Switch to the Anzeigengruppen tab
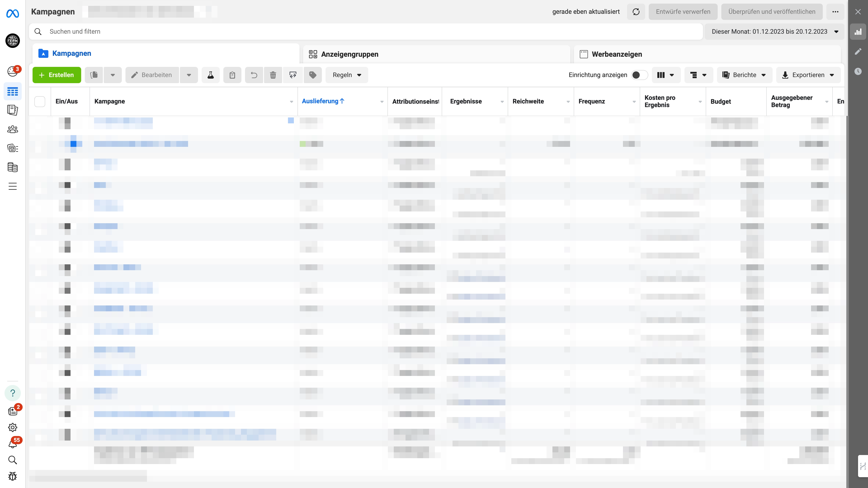The height and width of the screenshot is (488, 868). point(436,54)
